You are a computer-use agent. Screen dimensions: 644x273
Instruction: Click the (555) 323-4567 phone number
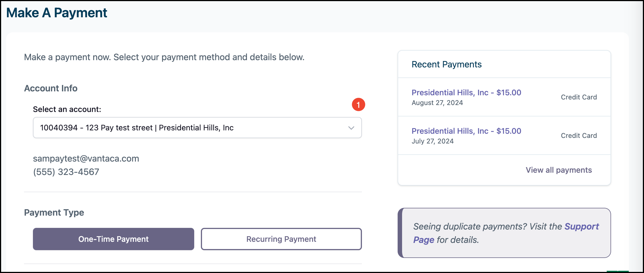(66, 172)
